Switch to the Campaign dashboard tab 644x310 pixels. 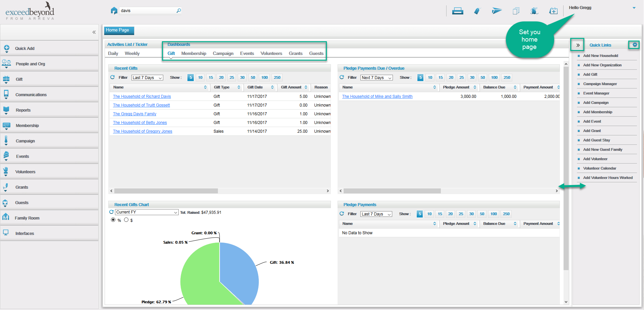(x=223, y=53)
